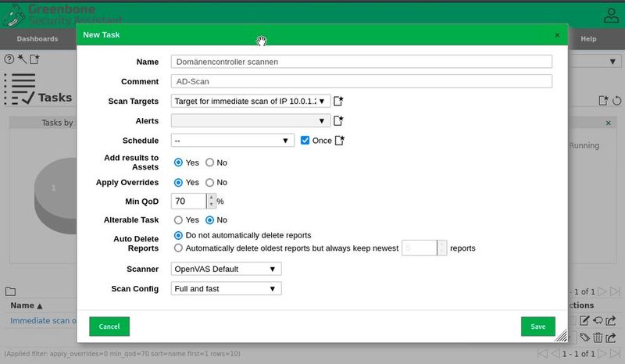Click the trash icon below the task list
This screenshot has width=625, height=364.
tap(598, 337)
